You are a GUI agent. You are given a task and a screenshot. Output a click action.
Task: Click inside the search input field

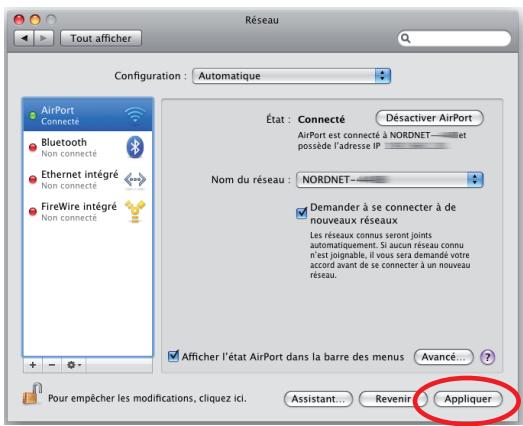454,38
